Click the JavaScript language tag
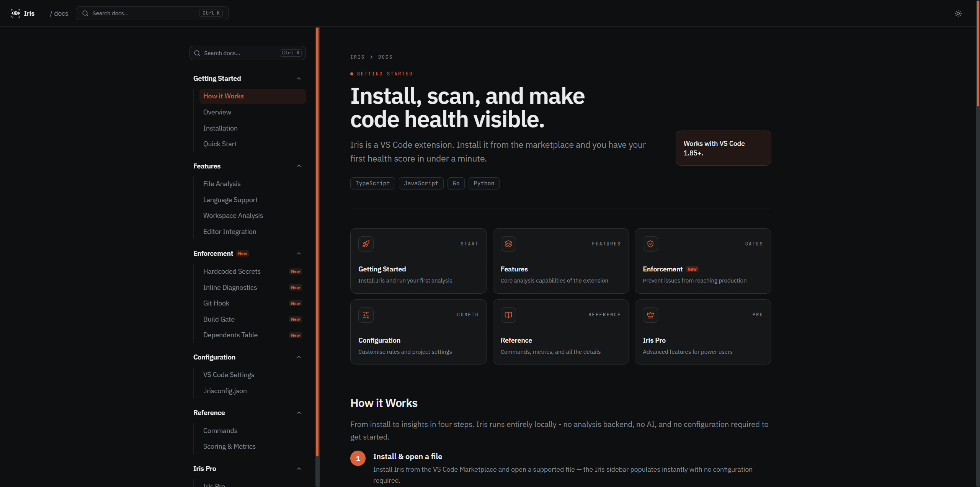Viewport: 980px width, 487px height. pos(421,183)
